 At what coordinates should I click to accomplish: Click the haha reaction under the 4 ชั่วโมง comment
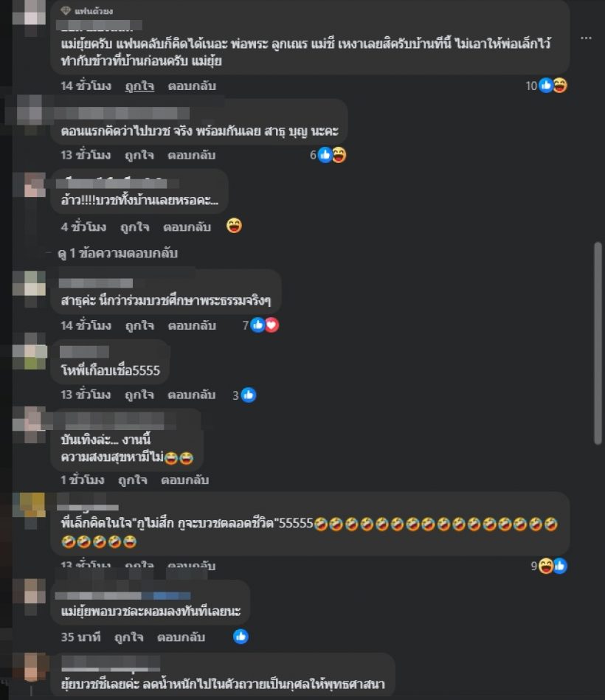coord(234,226)
